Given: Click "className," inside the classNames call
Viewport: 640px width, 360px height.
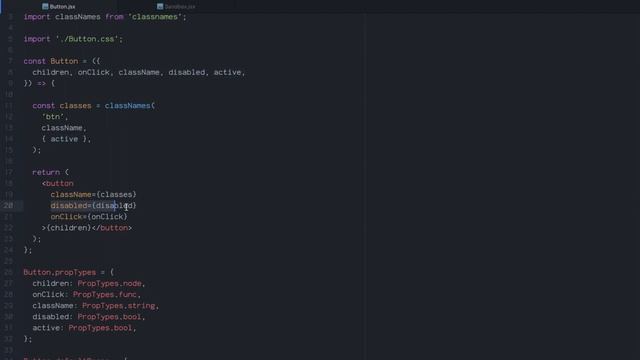Looking at the screenshot, I should pyautogui.click(x=64, y=128).
